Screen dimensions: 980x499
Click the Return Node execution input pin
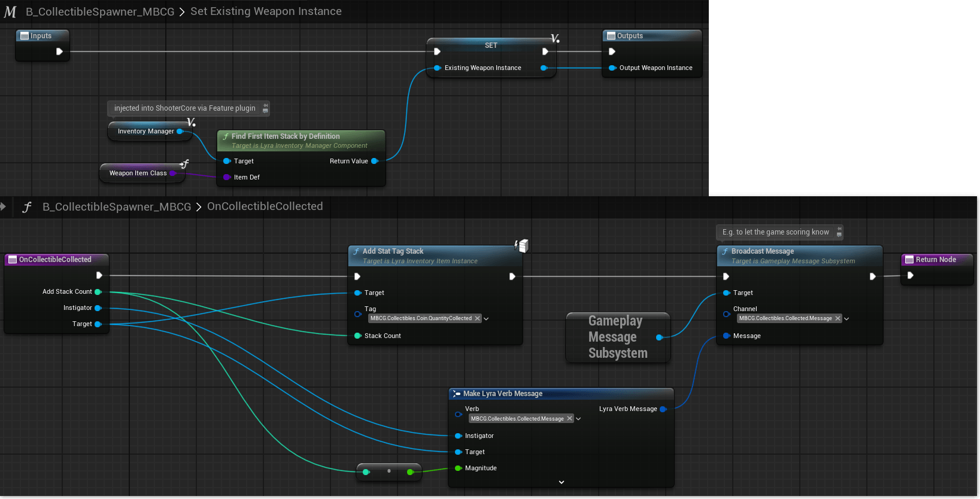tap(911, 276)
